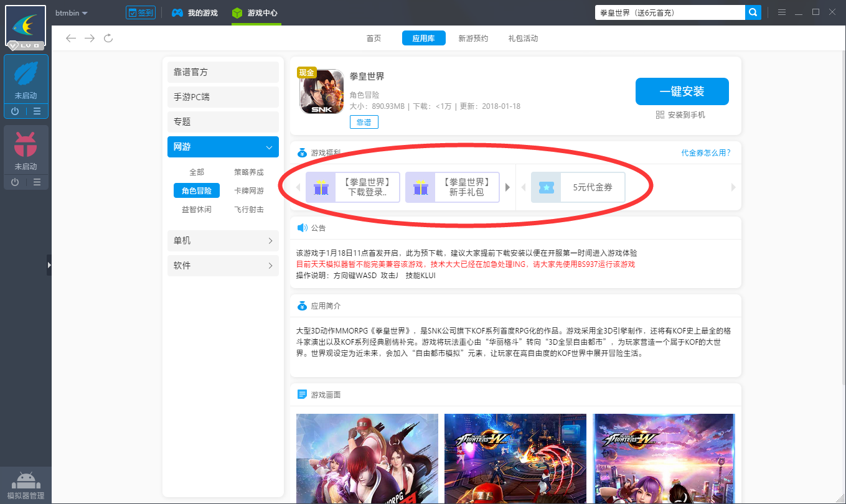The width and height of the screenshot is (846, 504).
Task: Open the btmbin account dropdown
Action: point(71,13)
